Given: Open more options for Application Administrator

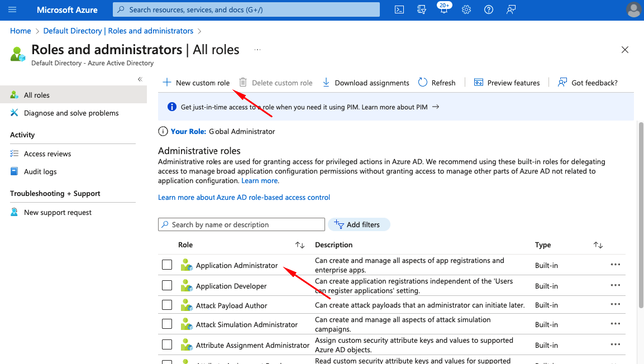Looking at the screenshot, I should point(616,265).
